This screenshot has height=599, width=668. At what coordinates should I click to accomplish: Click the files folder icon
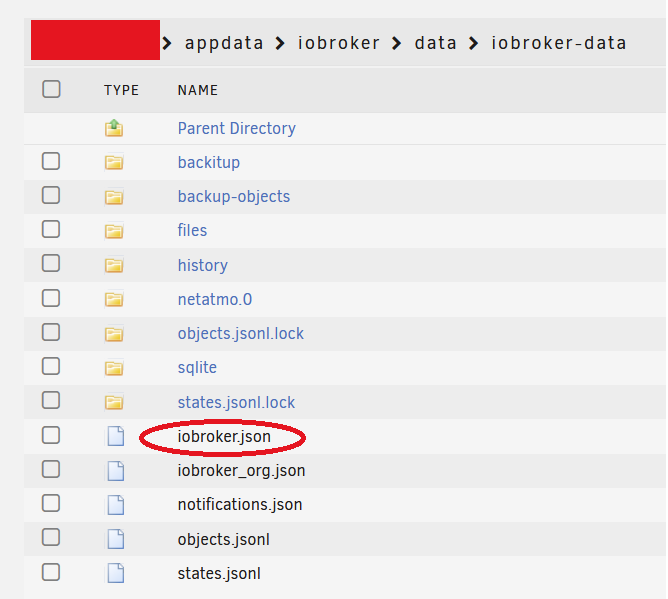(114, 231)
